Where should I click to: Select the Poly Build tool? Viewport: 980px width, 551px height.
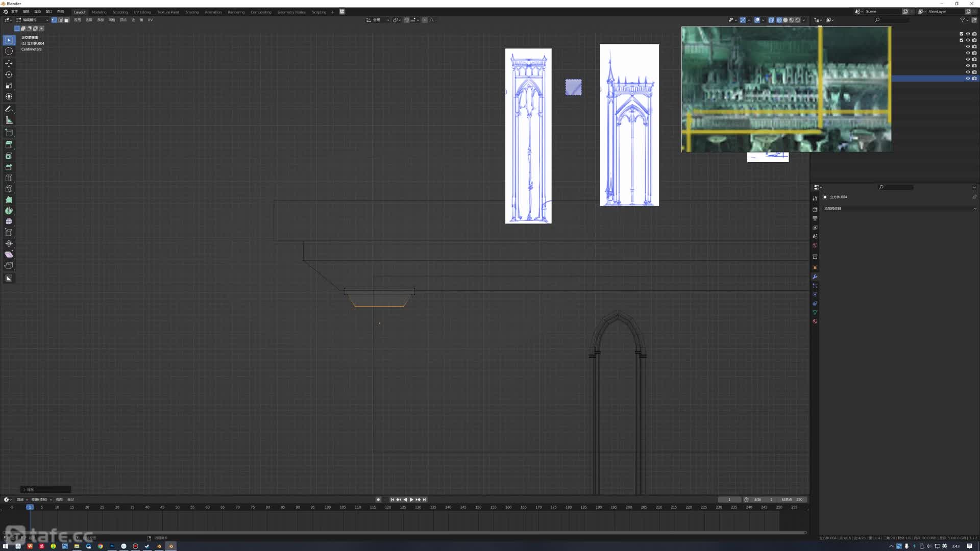(x=9, y=200)
